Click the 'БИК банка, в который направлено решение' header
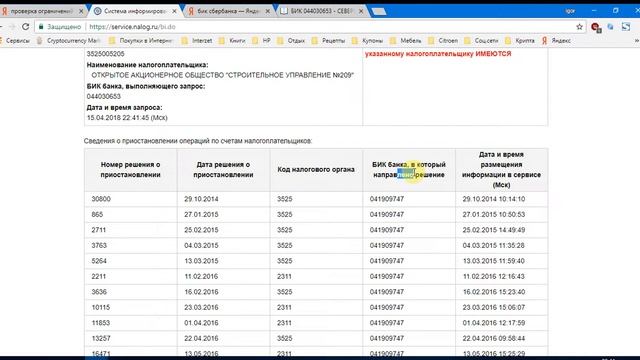The image size is (640, 360). click(409, 170)
